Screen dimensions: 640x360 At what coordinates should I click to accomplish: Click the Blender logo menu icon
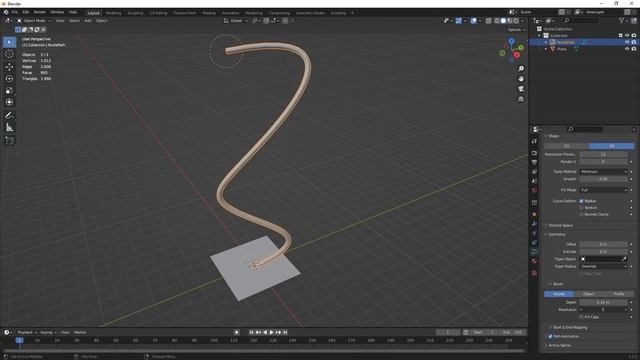coord(6,13)
